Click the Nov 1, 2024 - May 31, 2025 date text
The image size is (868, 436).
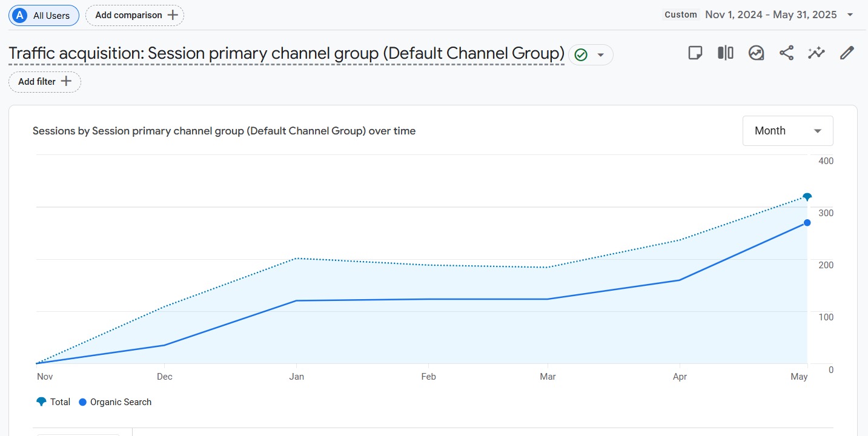pos(770,15)
